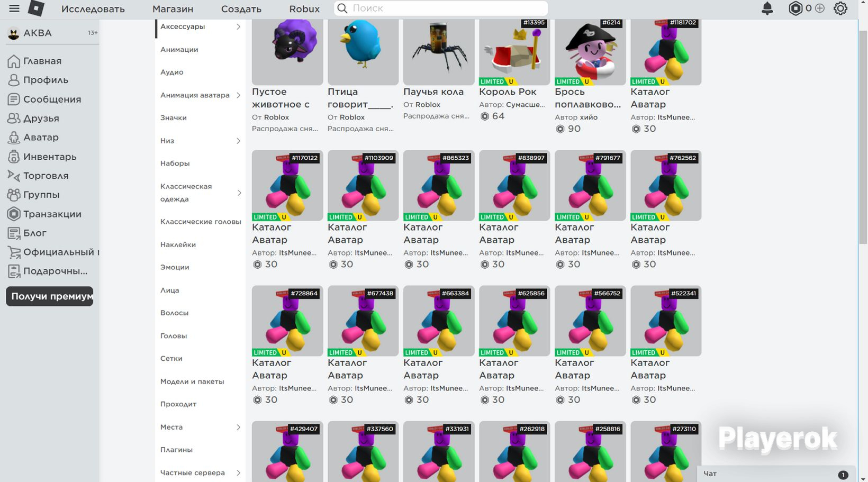This screenshot has width=868, height=482.
Task: Select the Лица category
Action: pyautogui.click(x=170, y=290)
